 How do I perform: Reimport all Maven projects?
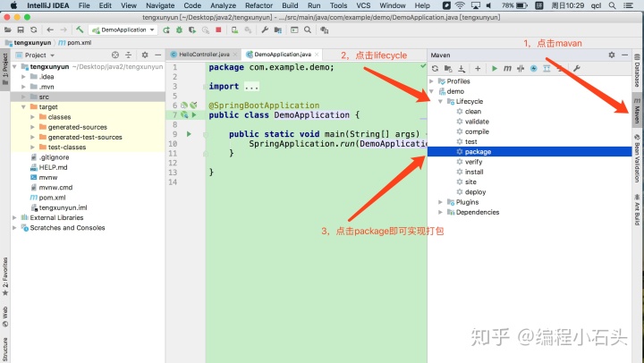pos(435,69)
